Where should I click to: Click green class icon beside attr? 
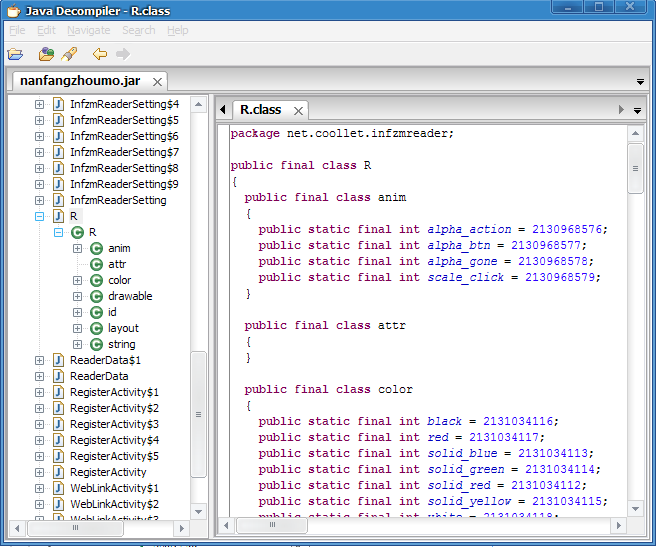pos(97,265)
